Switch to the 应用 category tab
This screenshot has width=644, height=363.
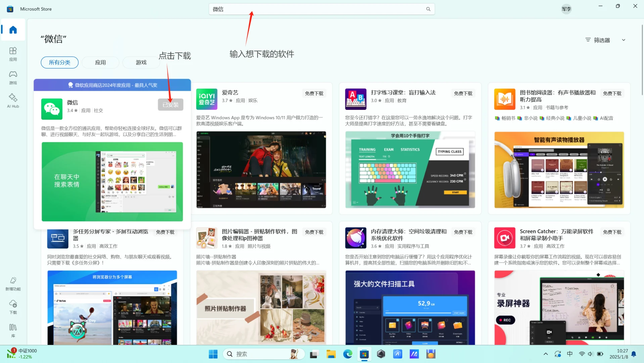[100, 62]
